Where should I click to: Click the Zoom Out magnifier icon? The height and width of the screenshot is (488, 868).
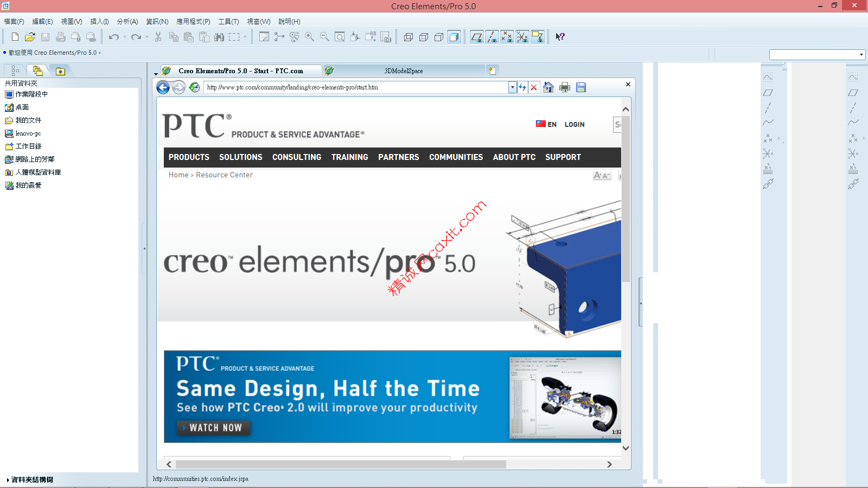point(324,37)
